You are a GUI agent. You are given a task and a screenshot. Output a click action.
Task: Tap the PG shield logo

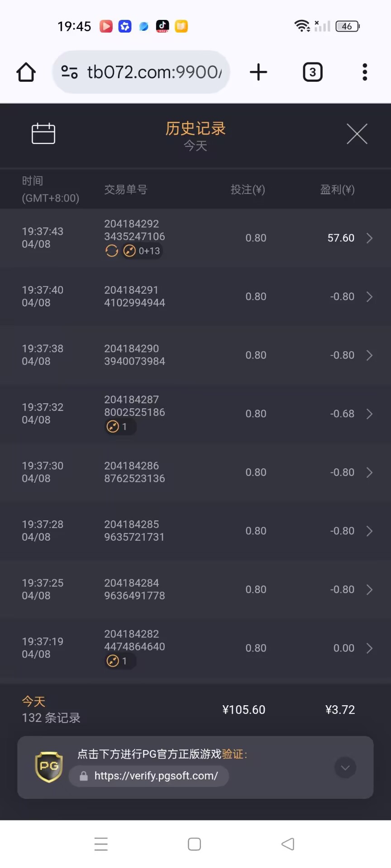coord(49,767)
